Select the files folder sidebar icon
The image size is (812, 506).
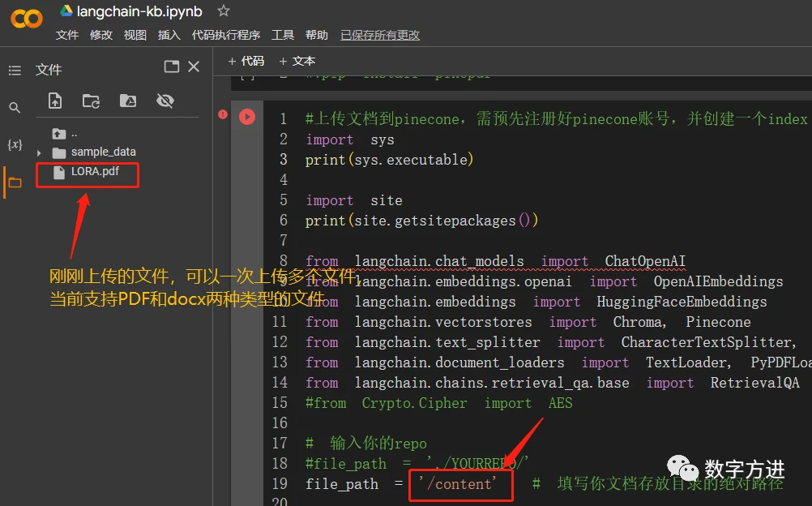15,182
